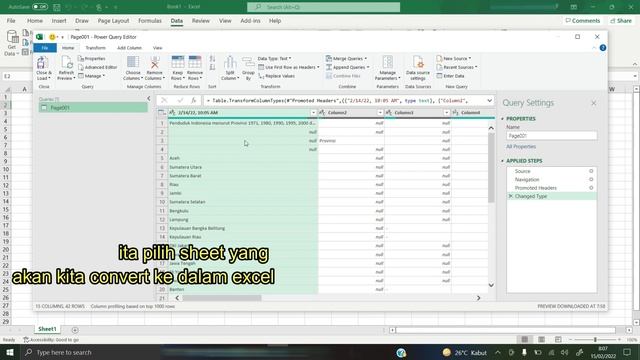640x360 pixels.
Task: Click Manage Parameters icon
Action: [x=388, y=62]
